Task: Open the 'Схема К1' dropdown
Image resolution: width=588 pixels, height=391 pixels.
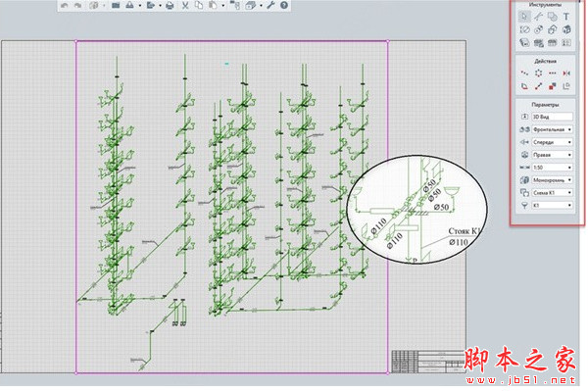Action: pyautogui.click(x=552, y=193)
